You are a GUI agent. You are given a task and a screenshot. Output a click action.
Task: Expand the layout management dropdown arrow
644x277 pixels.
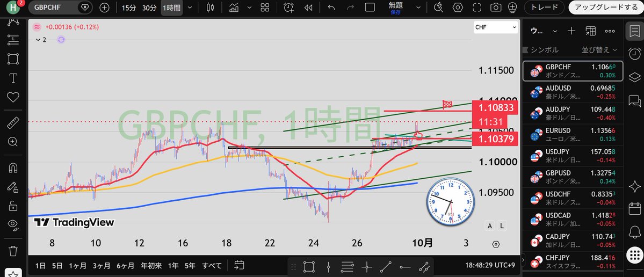(x=418, y=8)
